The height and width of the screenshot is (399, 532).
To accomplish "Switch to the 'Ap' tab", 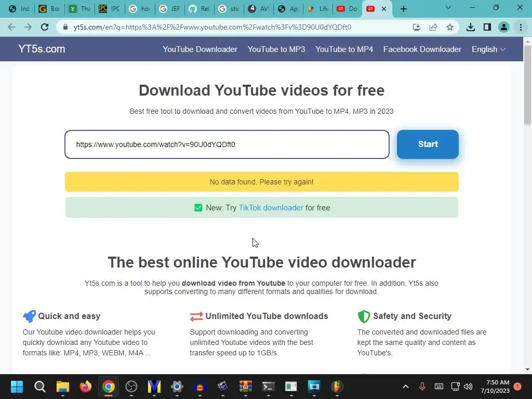I will point(289,9).
